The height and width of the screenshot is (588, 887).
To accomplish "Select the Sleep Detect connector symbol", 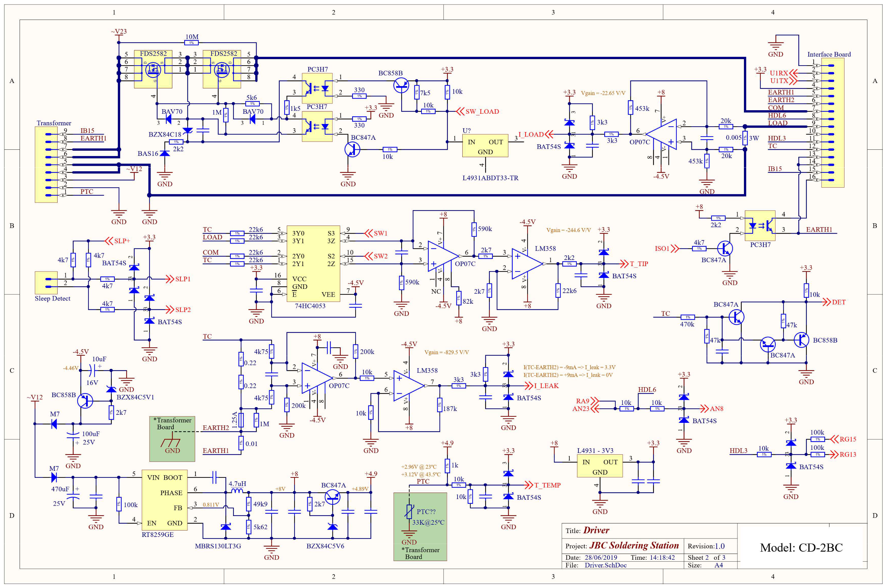I will [x=46, y=283].
